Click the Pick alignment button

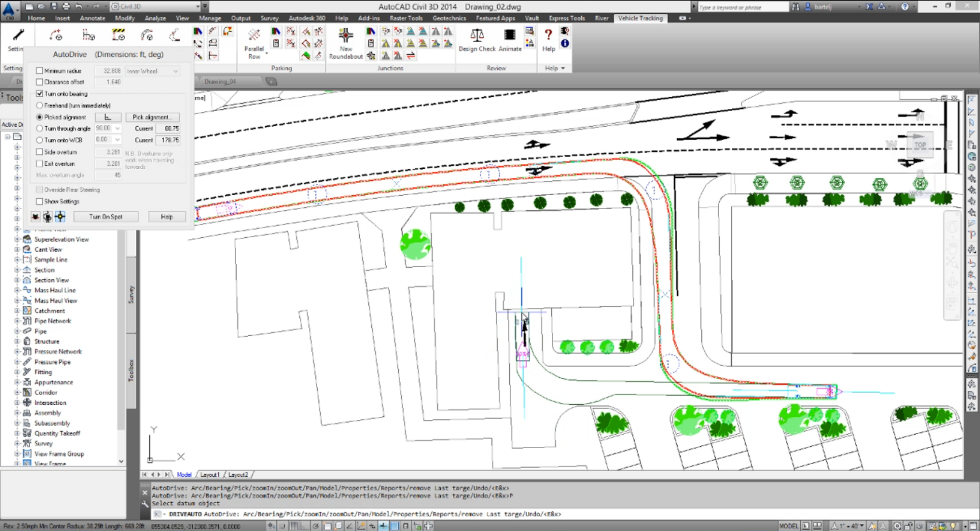[152, 117]
